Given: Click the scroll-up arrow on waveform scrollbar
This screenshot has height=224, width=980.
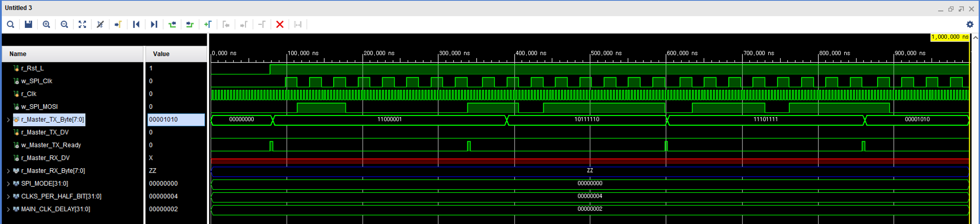Looking at the screenshot, I should pyautogui.click(x=975, y=38).
